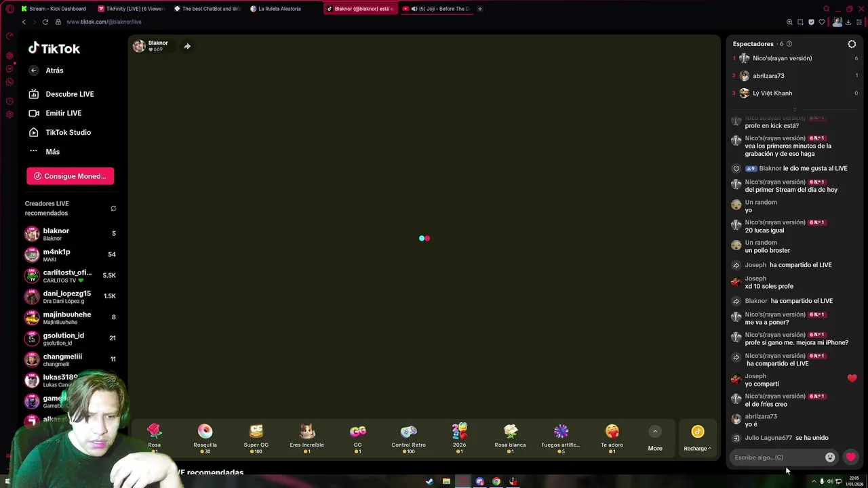This screenshot has width=868, height=488.
Task: Switch to TikFinity LIVE tab
Action: [x=131, y=9]
